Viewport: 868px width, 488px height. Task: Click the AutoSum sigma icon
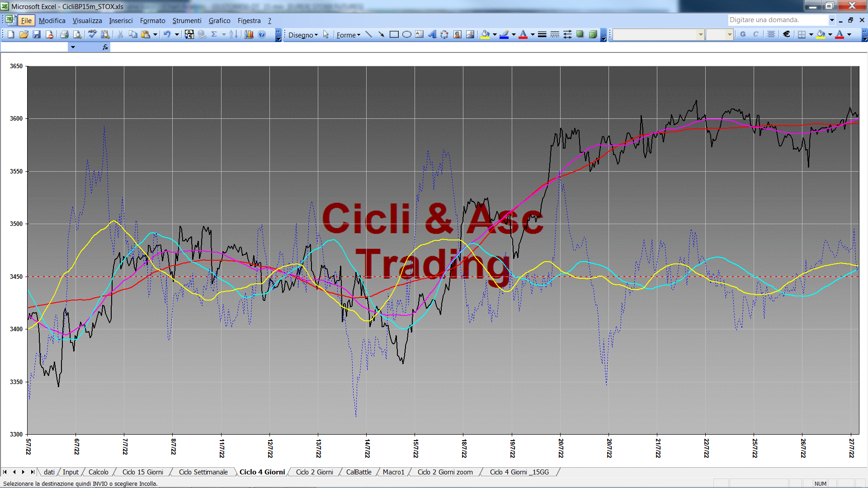(x=214, y=34)
